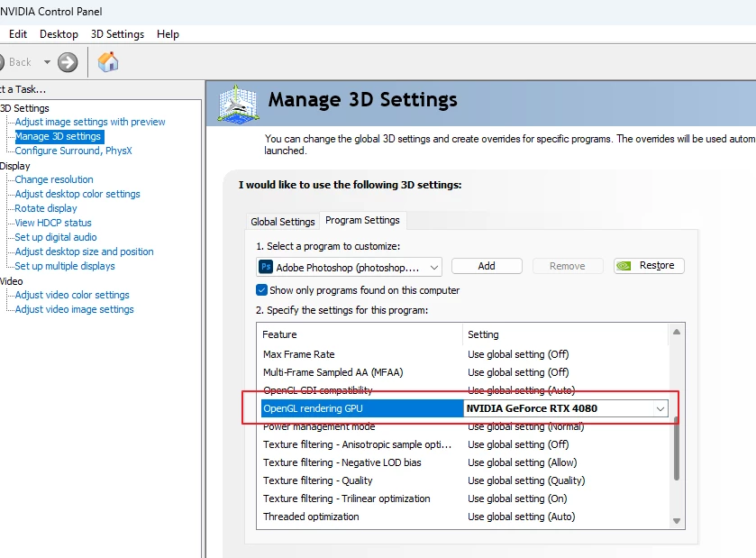This screenshot has height=558, width=756.
Task: Click the Setting column header
Action: pyautogui.click(x=566, y=334)
